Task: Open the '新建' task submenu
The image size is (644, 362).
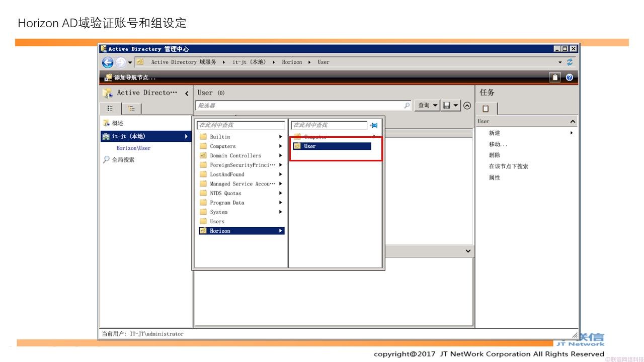Action: tap(531, 133)
